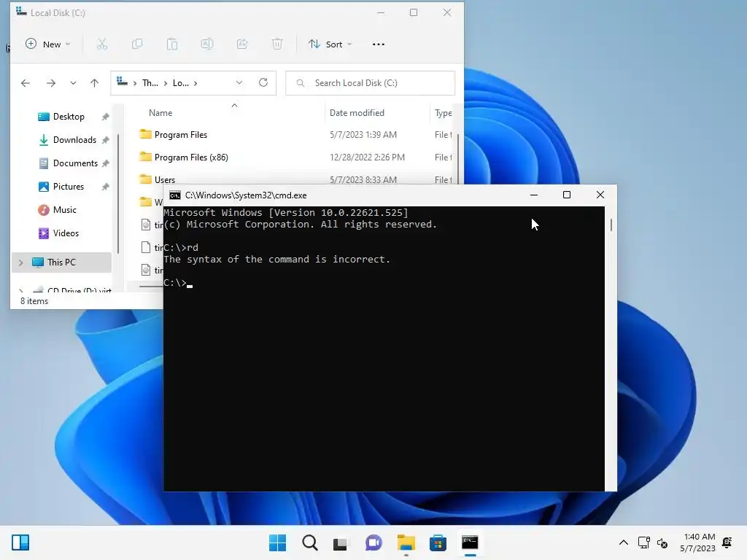The image size is (747, 560).
Task: Click the Share icon in File Explorer toolbar
Action: point(242,44)
